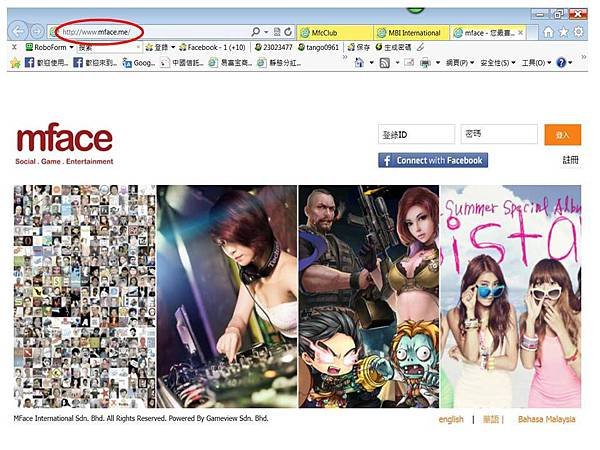600x450 pixels.
Task: Open the 安全性(S) Safety menu
Action: point(498,62)
